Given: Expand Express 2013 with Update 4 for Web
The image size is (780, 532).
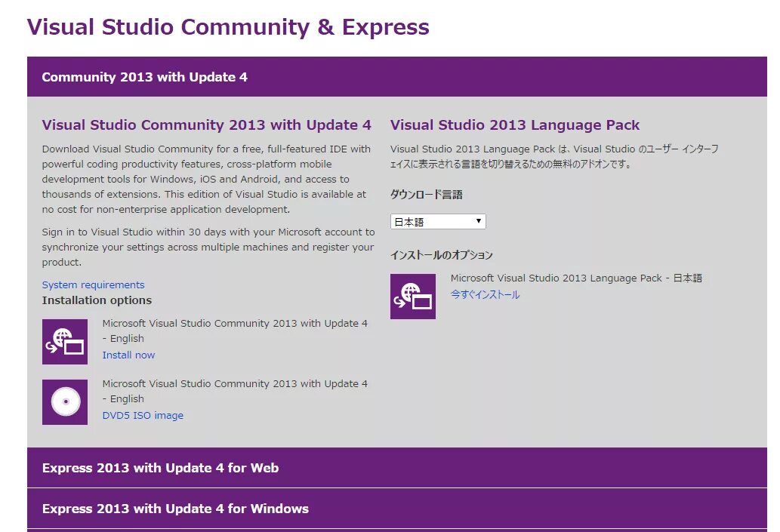Looking at the screenshot, I should (x=397, y=468).
